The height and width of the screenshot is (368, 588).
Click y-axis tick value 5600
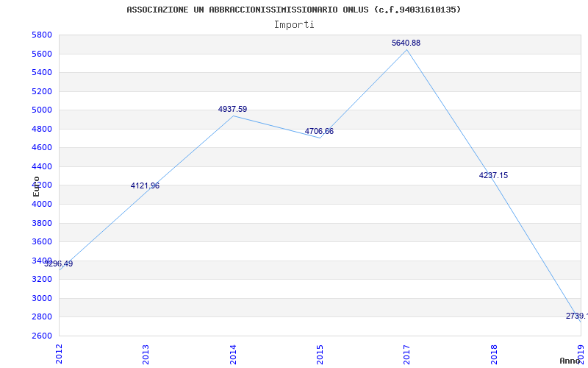(42, 54)
